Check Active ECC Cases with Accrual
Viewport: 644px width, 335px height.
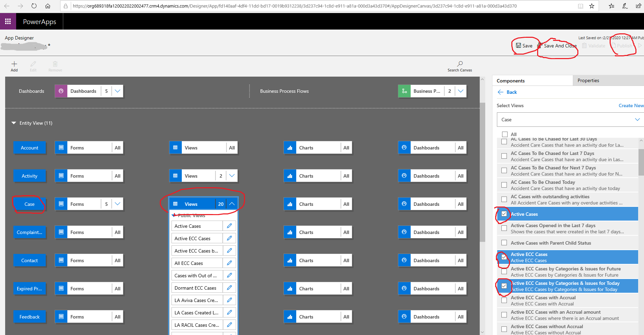coord(504,301)
